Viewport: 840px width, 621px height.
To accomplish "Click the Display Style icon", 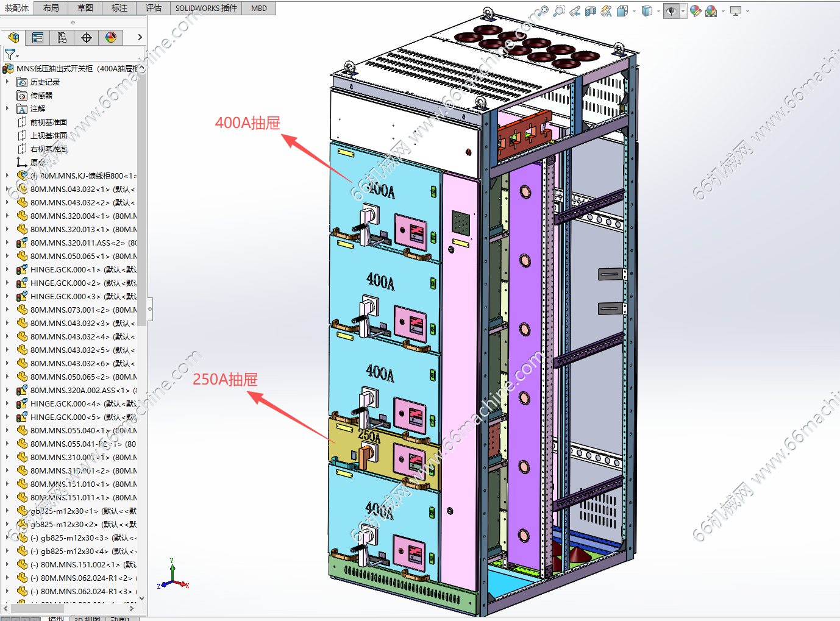I will coord(647,11).
